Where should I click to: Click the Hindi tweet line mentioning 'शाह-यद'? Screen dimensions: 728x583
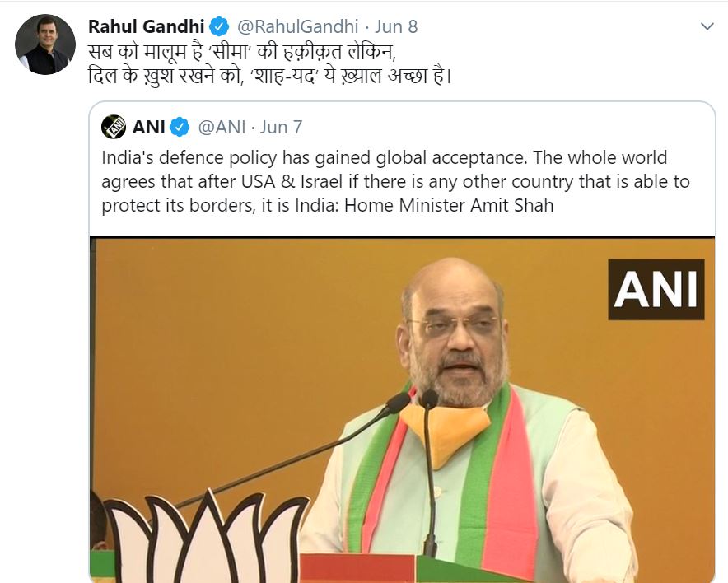coord(270,76)
